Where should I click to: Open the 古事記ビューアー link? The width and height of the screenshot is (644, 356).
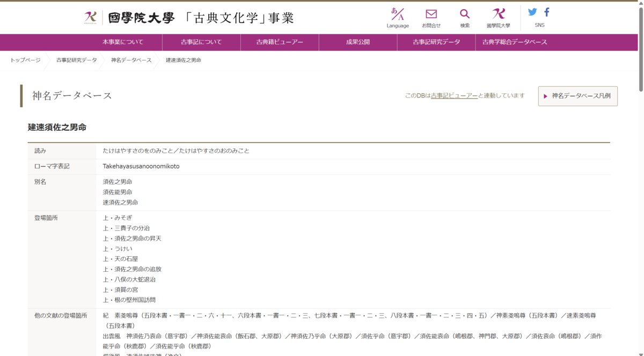[x=454, y=96]
